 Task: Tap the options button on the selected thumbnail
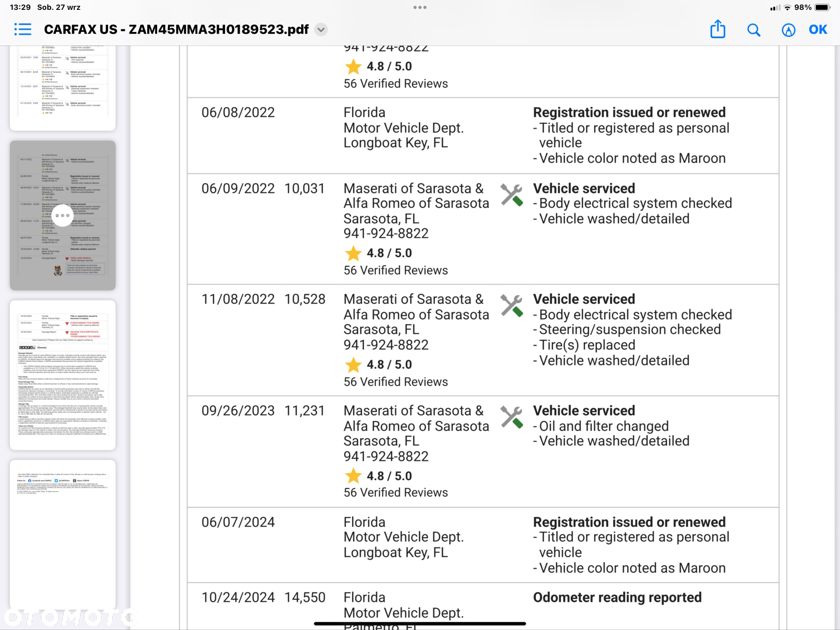tap(63, 215)
